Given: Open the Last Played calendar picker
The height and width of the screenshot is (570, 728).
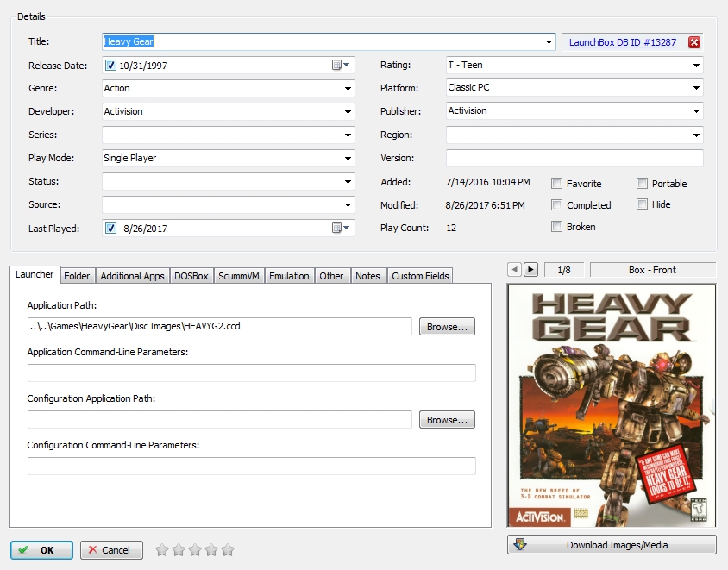Looking at the screenshot, I should tap(341, 228).
